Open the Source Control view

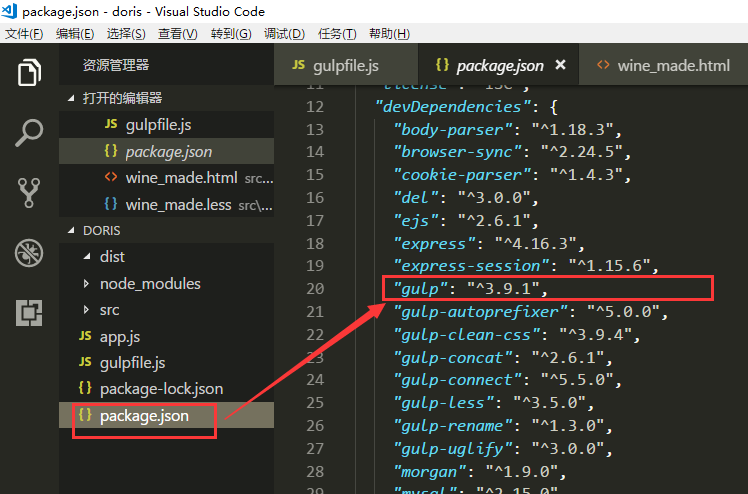point(29,193)
